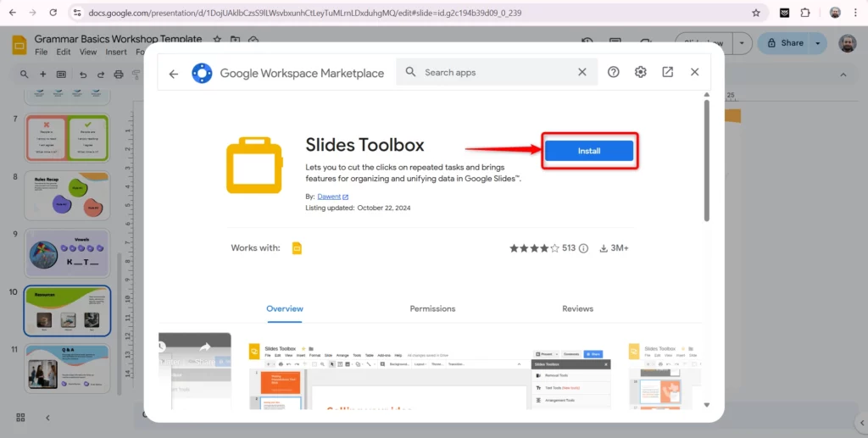
Task: Expand the Slideshow dropdown arrow
Action: [x=743, y=43]
